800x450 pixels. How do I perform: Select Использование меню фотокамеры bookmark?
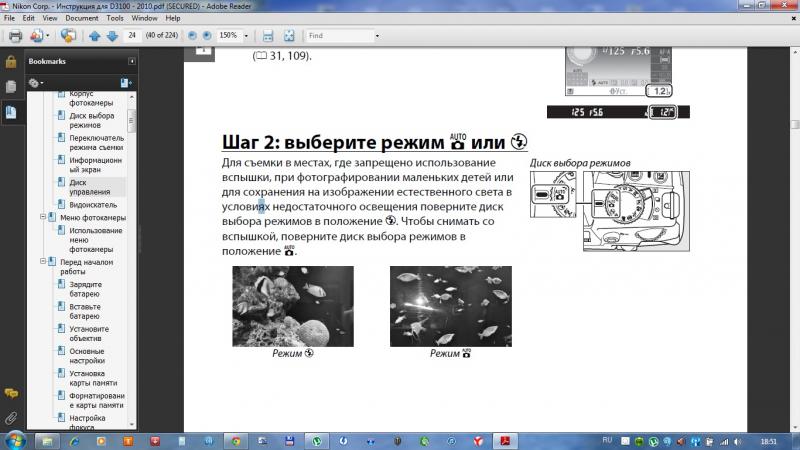95,240
